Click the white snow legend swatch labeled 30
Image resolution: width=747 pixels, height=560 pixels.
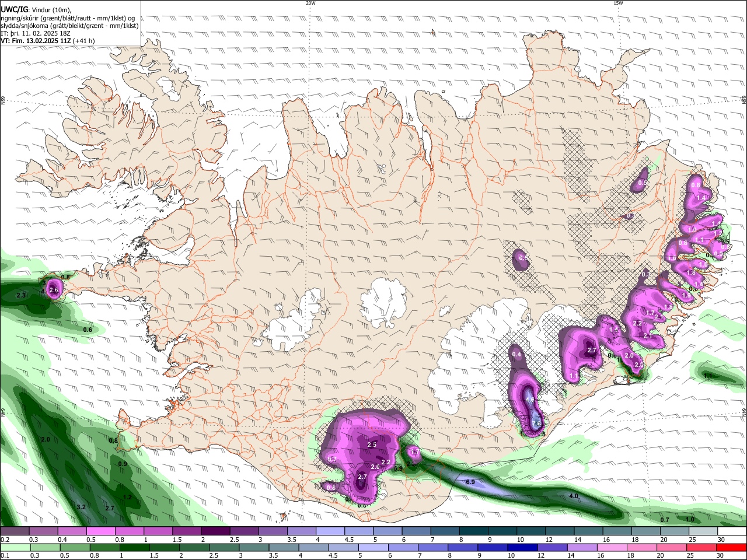tap(732, 531)
